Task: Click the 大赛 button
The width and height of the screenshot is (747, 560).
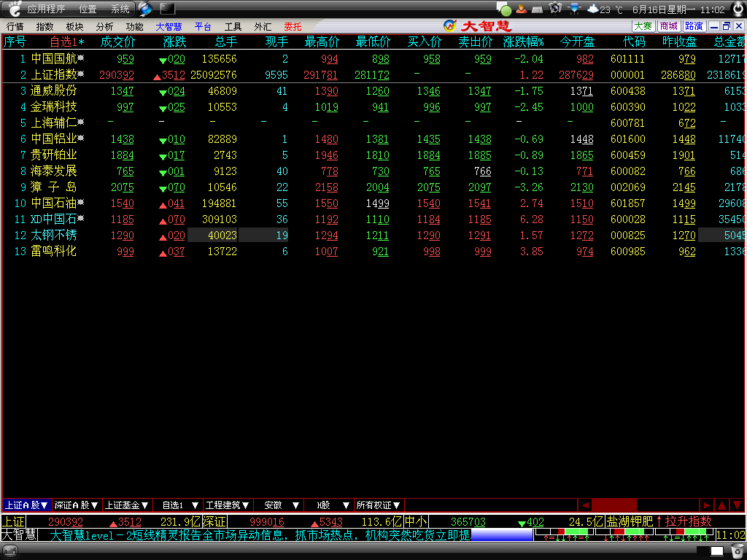Action: pyautogui.click(x=643, y=26)
